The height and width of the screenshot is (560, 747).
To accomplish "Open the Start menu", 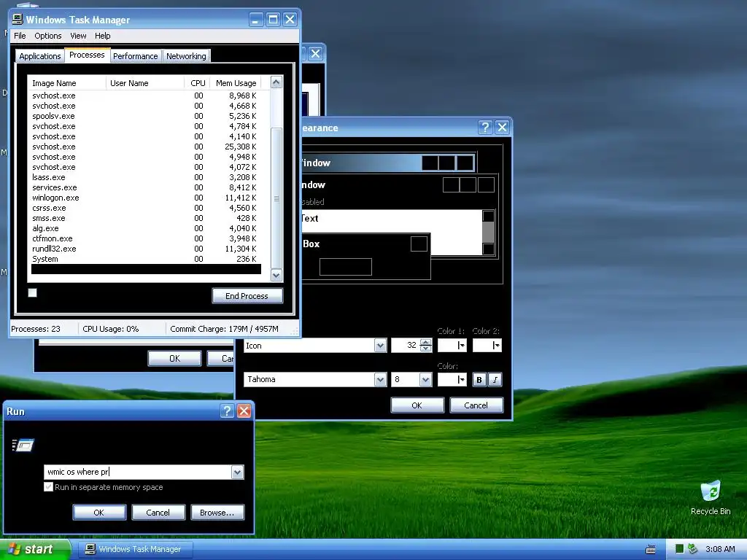I will click(35, 549).
